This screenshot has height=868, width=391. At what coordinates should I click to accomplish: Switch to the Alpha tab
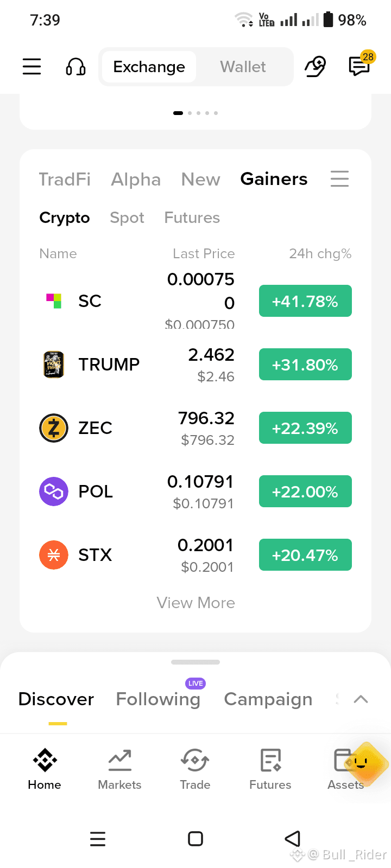[x=136, y=179]
